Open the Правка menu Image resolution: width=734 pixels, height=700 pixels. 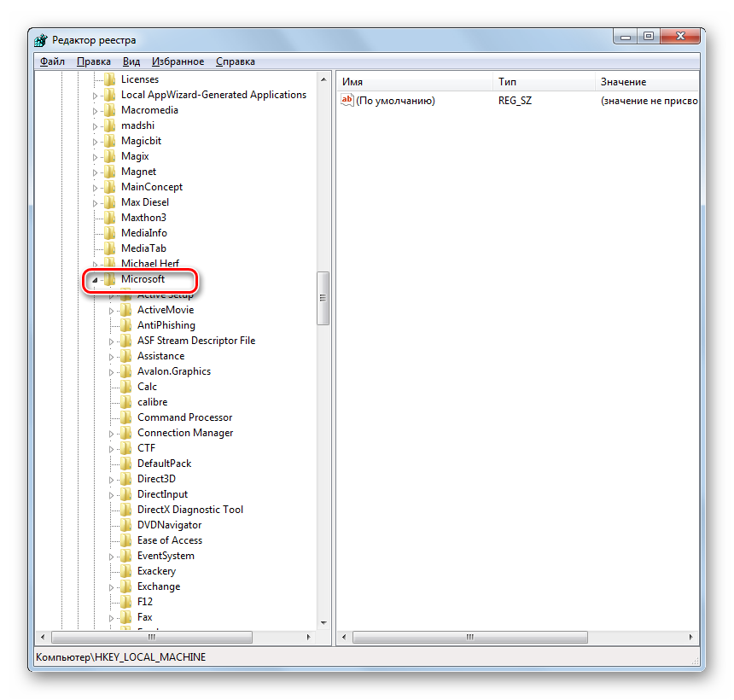pos(94,61)
